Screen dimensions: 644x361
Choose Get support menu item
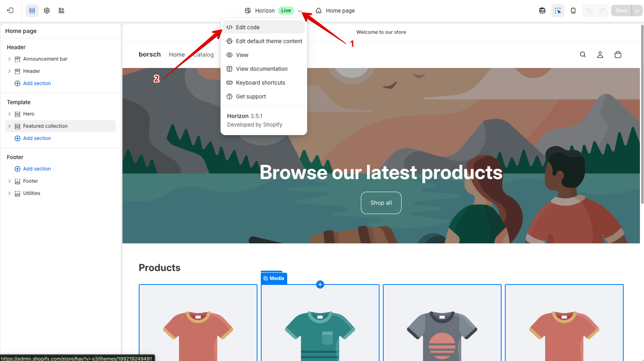(x=264, y=96)
